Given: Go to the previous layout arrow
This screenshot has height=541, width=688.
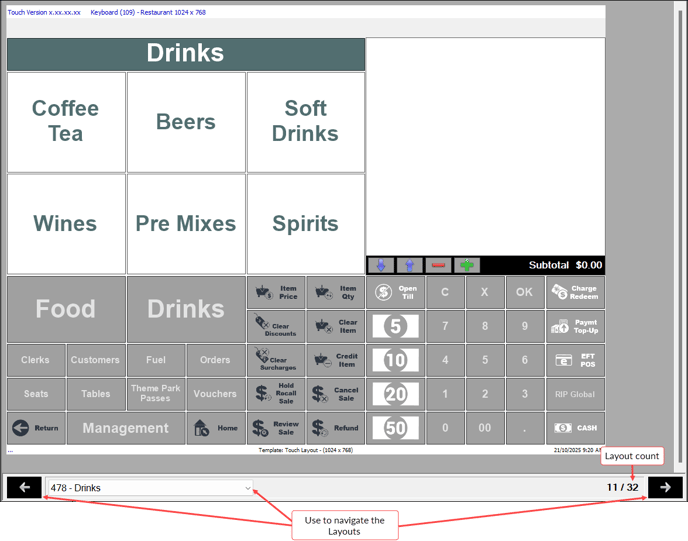Looking at the screenshot, I should tap(24, 488).
